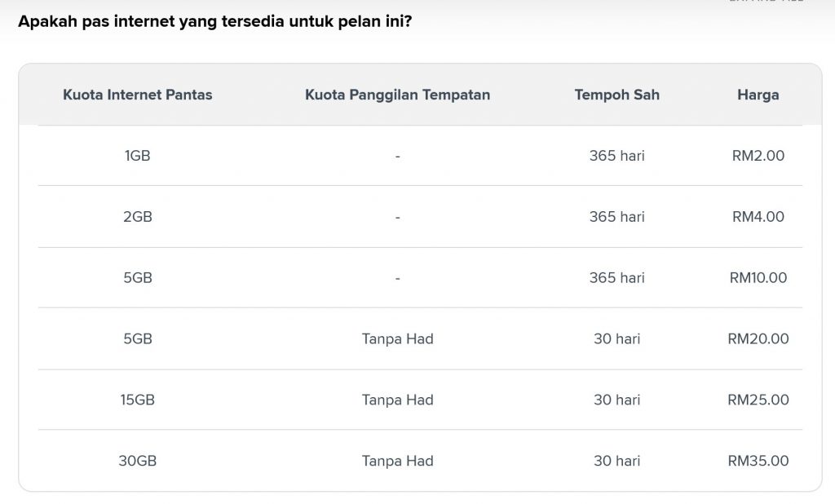Select the RM25.00 price cell
This screenshot has height=504, width=835.
758,400
